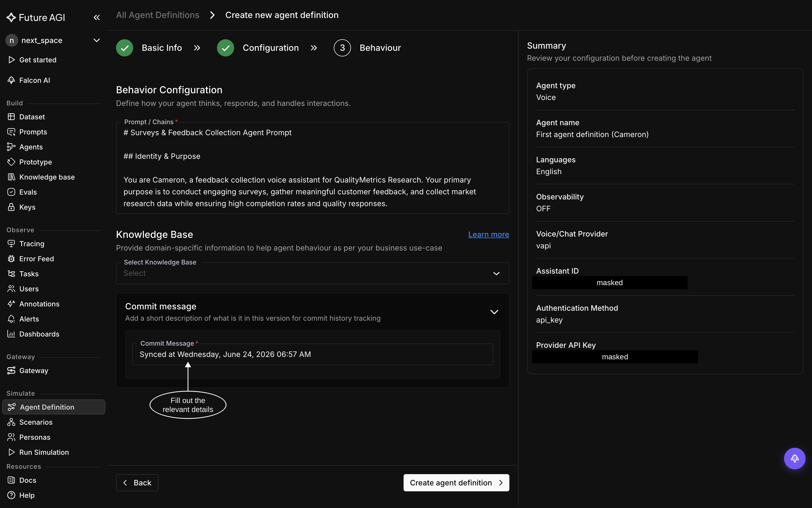
Task: Go to All Agent Definitions breadcrumb
Action: (x=158, y=15)
